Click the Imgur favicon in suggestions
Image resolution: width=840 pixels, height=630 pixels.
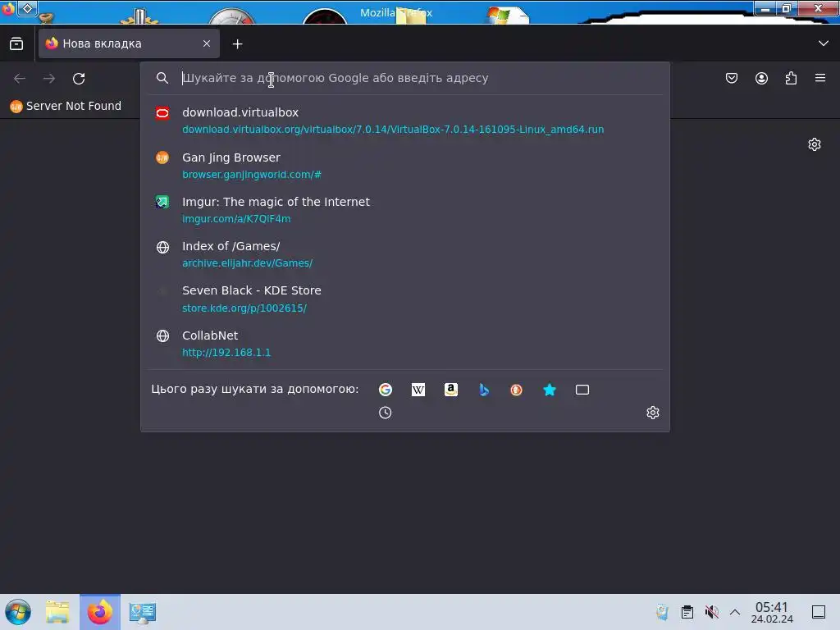(x=162, y=202)
